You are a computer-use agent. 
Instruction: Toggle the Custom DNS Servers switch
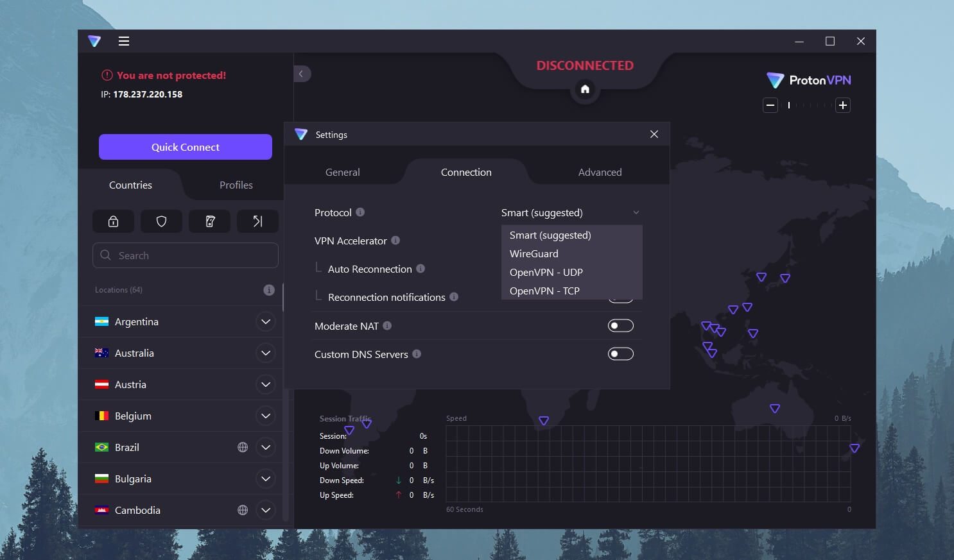tap(621, 354)
